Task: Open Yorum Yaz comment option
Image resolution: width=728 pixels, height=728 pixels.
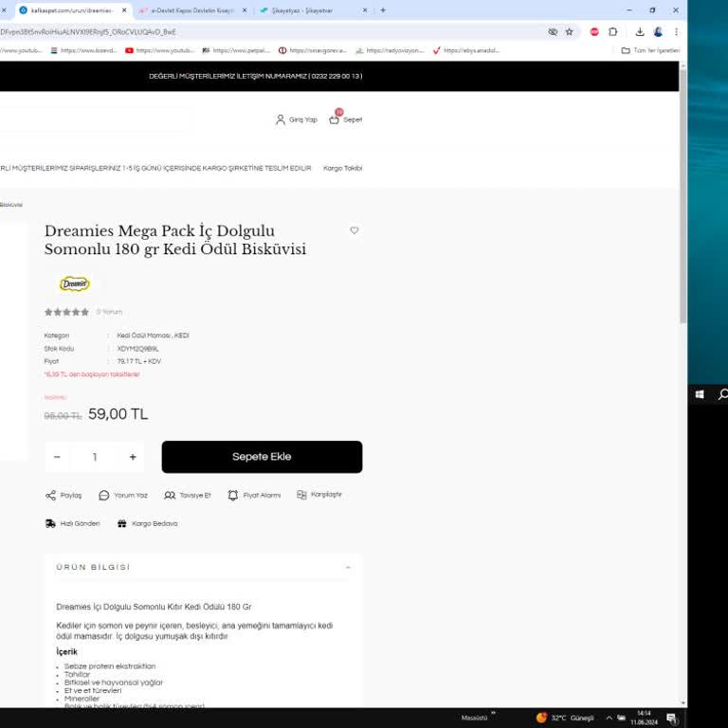Action: 123,496
